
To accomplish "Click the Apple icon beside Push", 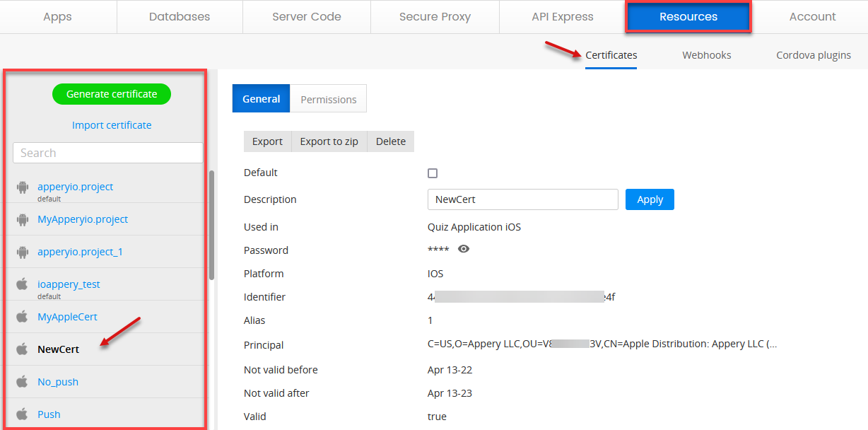I will click(x=23, y=414).
